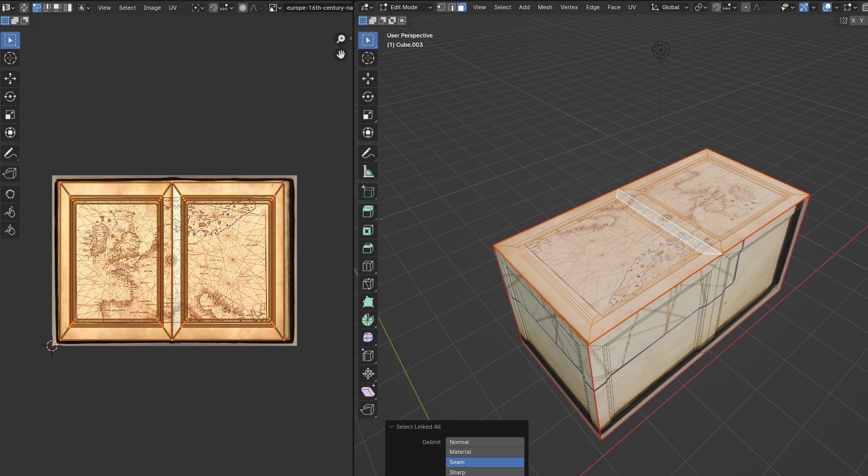Enable mesh edge select mode
The width and height of the screenshot is (868, 476).
click(x=452, y=7)
